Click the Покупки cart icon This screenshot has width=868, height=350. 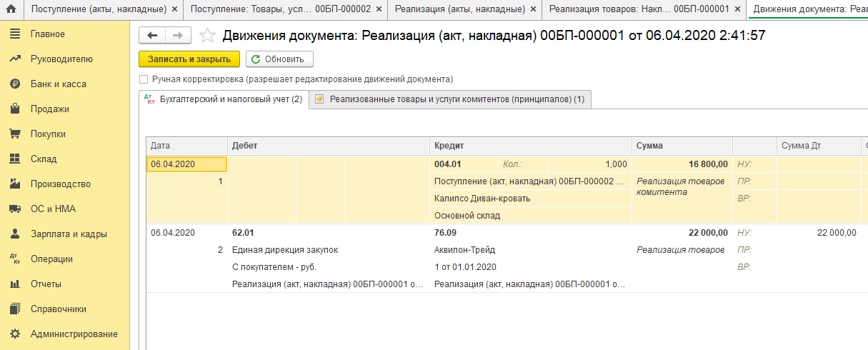pyautogui.click(x=14, y=134)
